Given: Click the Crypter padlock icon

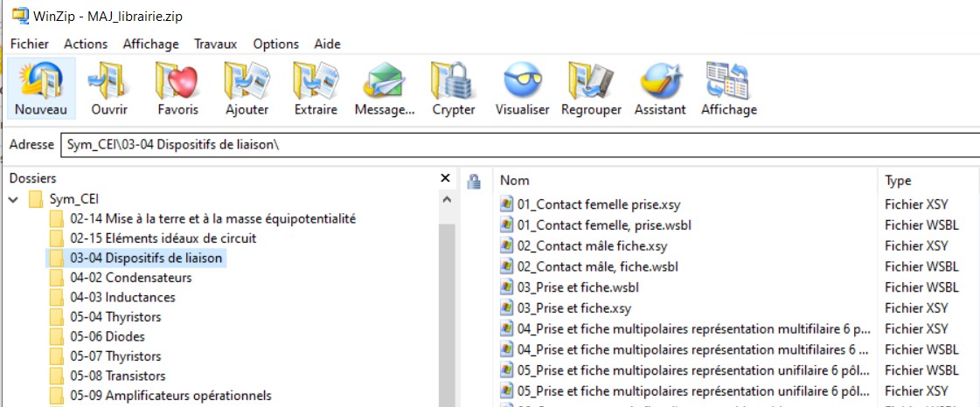Looking at the screenshot, I should click(x=454, y=88).
